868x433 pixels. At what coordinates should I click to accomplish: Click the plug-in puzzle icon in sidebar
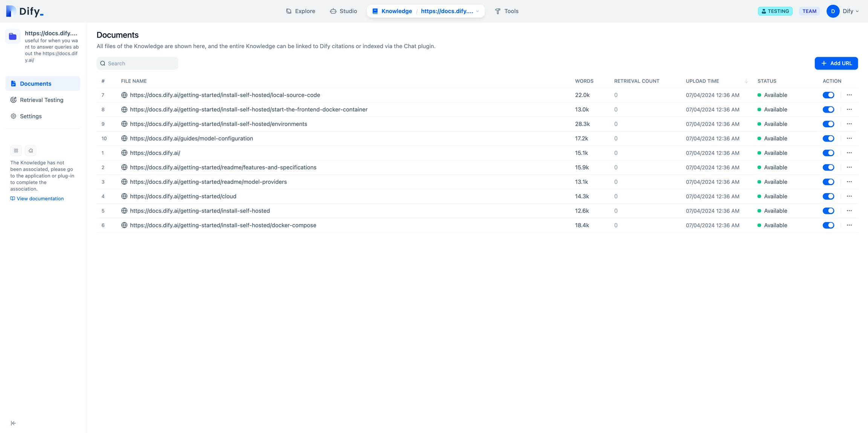coord(31,151)
